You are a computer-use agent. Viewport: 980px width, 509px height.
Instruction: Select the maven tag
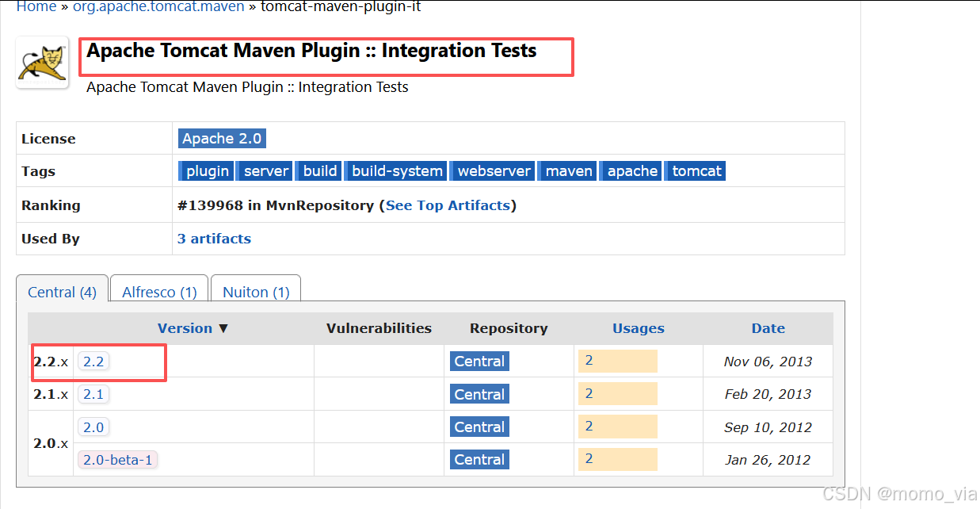click(x=568, y=170)
